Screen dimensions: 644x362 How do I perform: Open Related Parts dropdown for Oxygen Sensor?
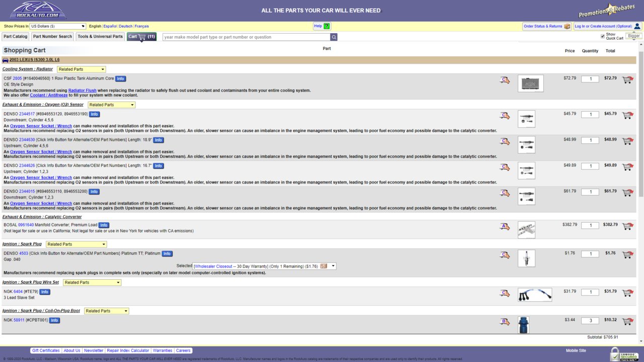point(112,105)
